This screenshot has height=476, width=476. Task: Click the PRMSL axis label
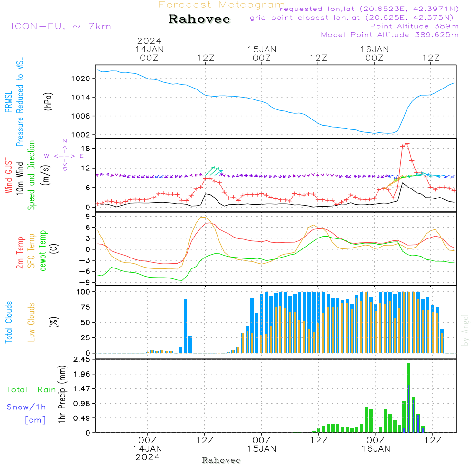9,102
